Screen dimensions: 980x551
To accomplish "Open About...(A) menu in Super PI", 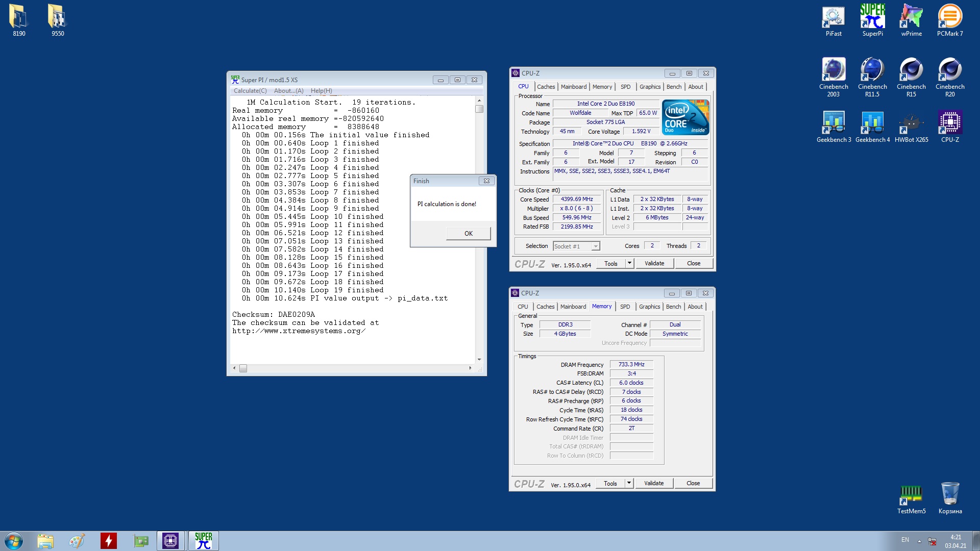I will (288, 91).
